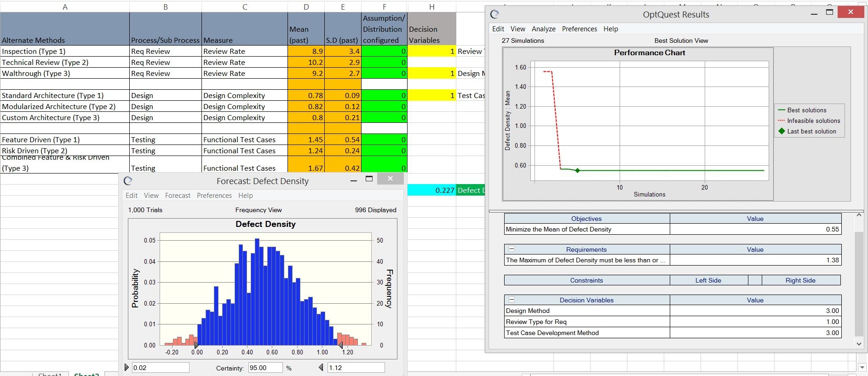This screenshot has width=868, height=376.
Task: Switch to the Sheet1 worksheet tab
Action: pyautogui.click(x=50, y=374)
